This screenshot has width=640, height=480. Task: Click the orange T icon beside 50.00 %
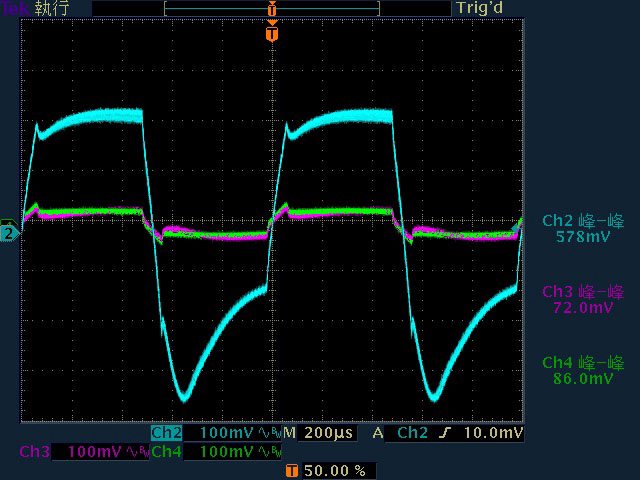point(291,470)
